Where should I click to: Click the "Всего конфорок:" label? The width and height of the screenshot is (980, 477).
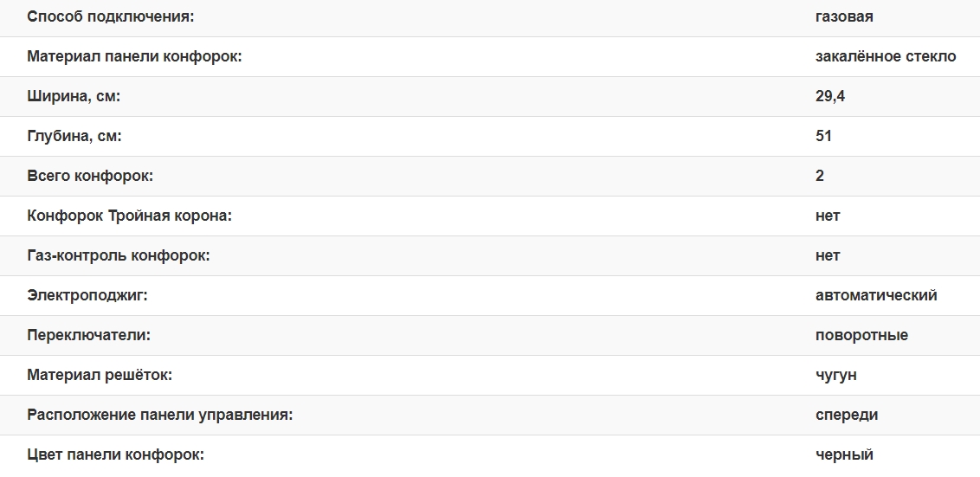tap(90, 176)
